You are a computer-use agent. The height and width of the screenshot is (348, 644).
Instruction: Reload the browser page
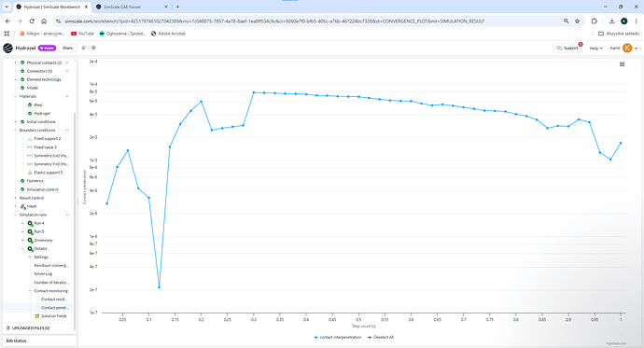(32, 21)
